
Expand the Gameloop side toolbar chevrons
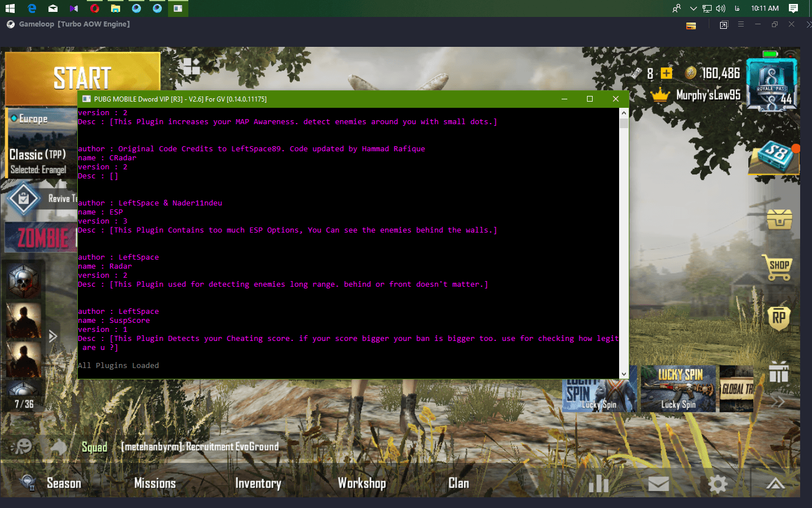point(809,25)
